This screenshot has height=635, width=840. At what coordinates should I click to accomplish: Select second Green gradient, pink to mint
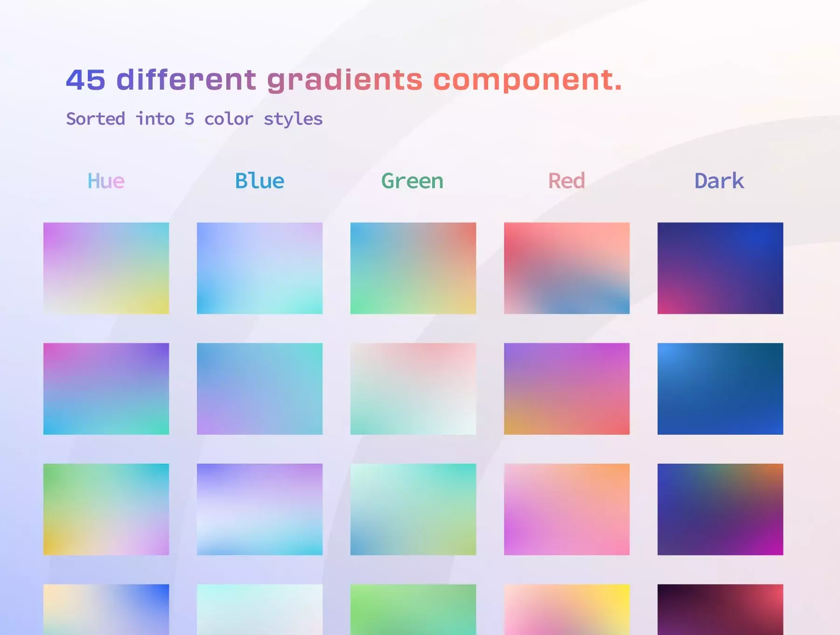(413, 389)
